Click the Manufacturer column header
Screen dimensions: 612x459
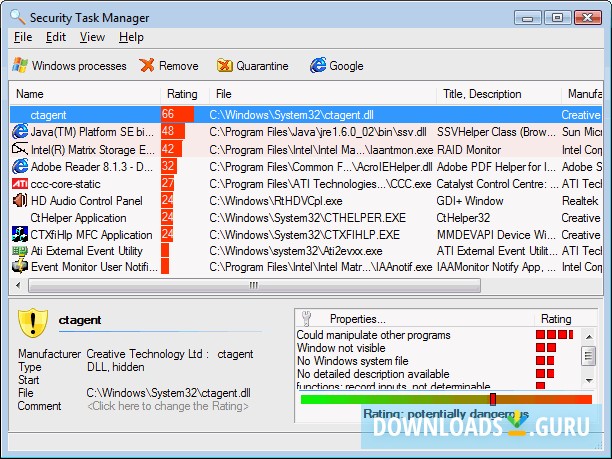pyautogui.click(x=582, y=94)
